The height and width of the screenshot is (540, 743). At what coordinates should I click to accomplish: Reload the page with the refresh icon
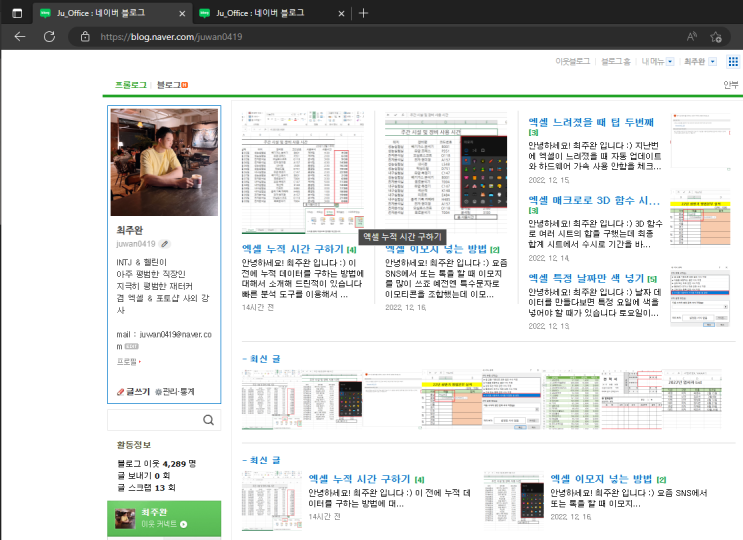pos(49,36)
